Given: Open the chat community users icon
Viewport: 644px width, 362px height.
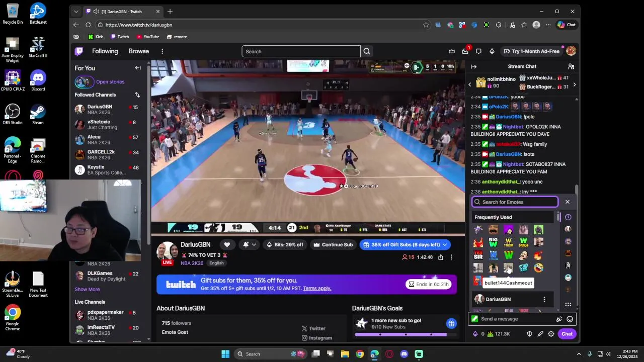Looking at the screenshot, I should coord(571,66).
